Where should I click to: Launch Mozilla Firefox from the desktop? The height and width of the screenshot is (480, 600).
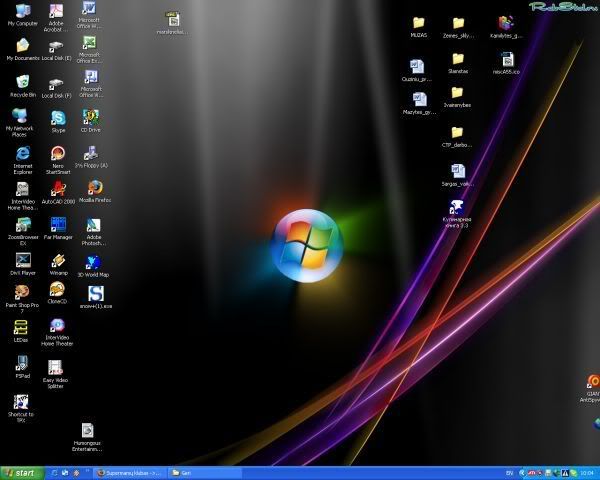tap(95, 191)
